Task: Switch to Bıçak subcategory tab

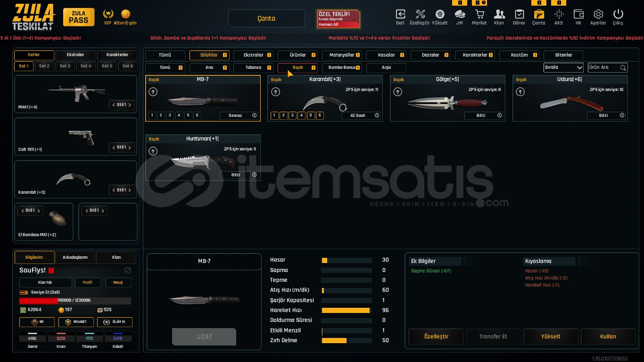Action: click(x=297, y=67)
